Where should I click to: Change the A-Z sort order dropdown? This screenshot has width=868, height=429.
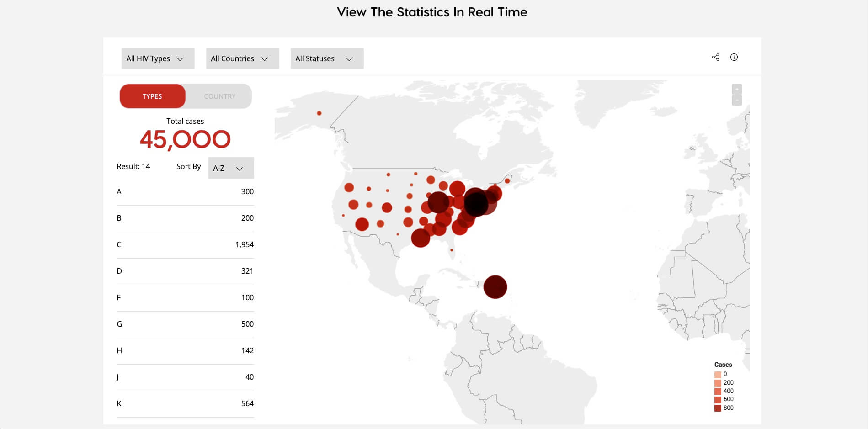[231, 168]
